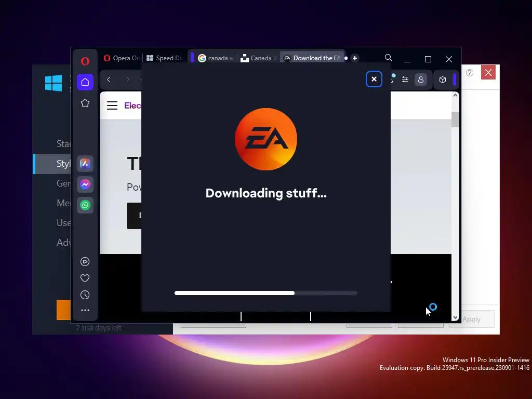
Task: Go back with the browser back arrow
Action: (109, 79)
